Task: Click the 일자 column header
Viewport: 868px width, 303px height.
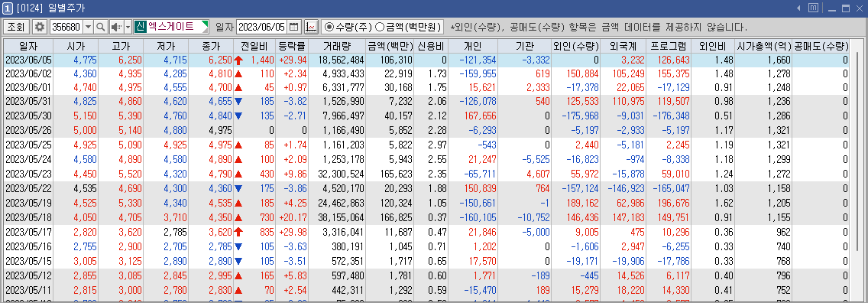Action: [28, 45]
